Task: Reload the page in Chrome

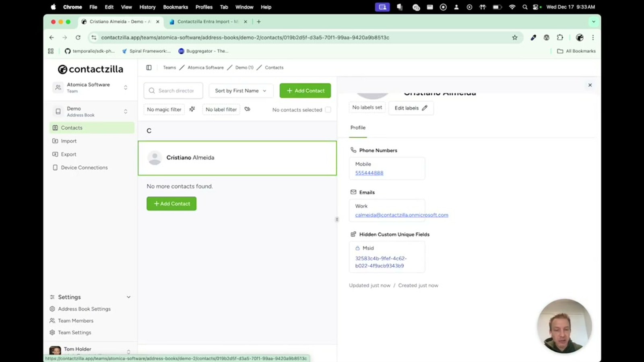Action: pos(78,37)
